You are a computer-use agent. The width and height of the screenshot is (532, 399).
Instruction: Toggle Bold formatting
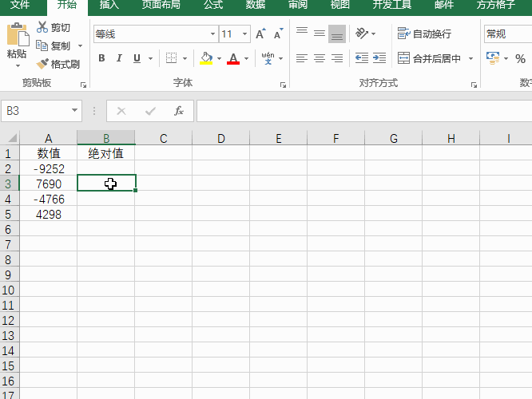click(x=101, y=58)
